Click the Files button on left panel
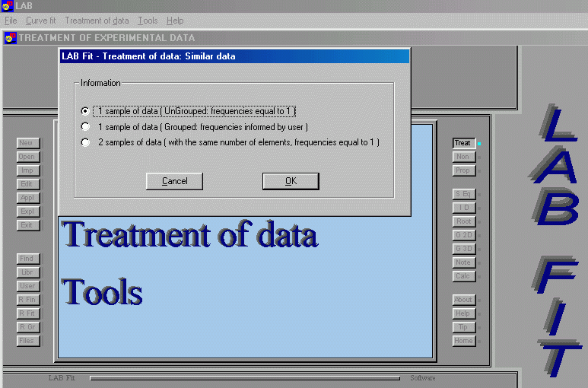Viewport: 588px width, 388px height. click(27, 341)
